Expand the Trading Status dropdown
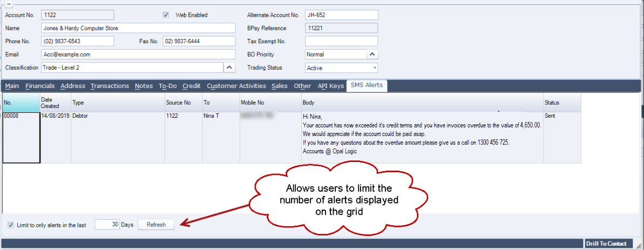This screenshot has width=644, height=250. [x=374, y=67]
